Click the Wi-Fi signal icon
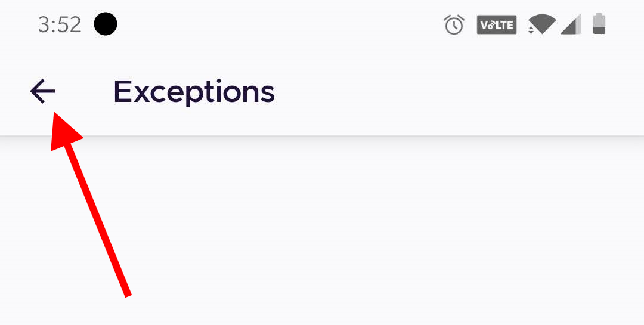 pyautogui.click(x=543, y=24)
